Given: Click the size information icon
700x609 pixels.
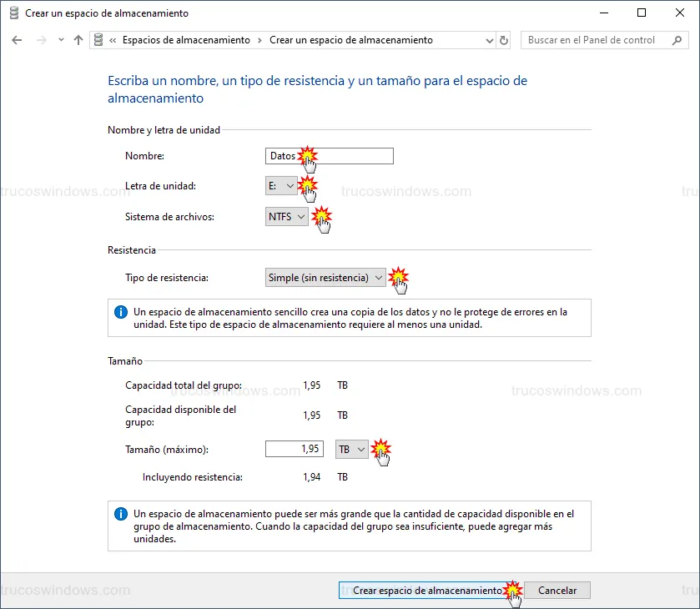Looking at the screenshot, I should 121,514.
